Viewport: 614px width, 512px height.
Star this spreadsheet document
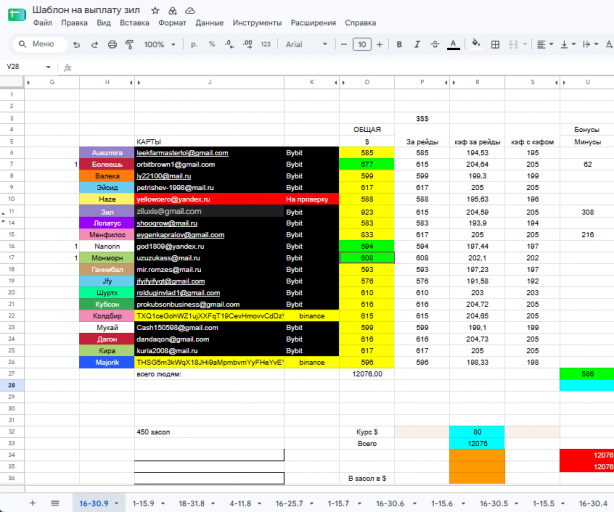coord(155,11)
